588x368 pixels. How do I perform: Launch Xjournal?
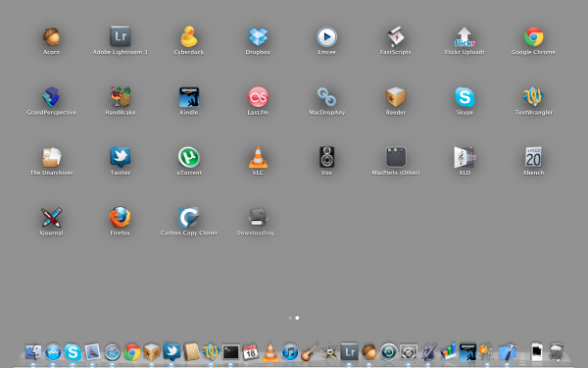click(51, 218)
